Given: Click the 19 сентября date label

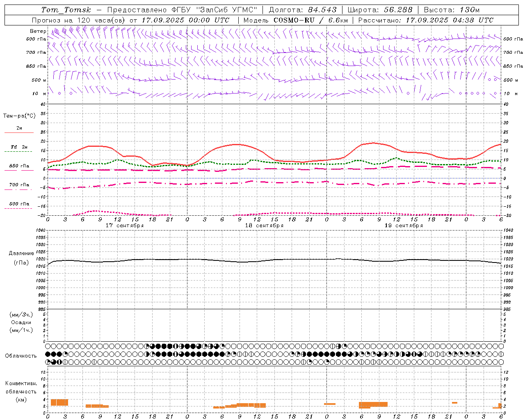Looking at the screenshot, I should 404,226.
